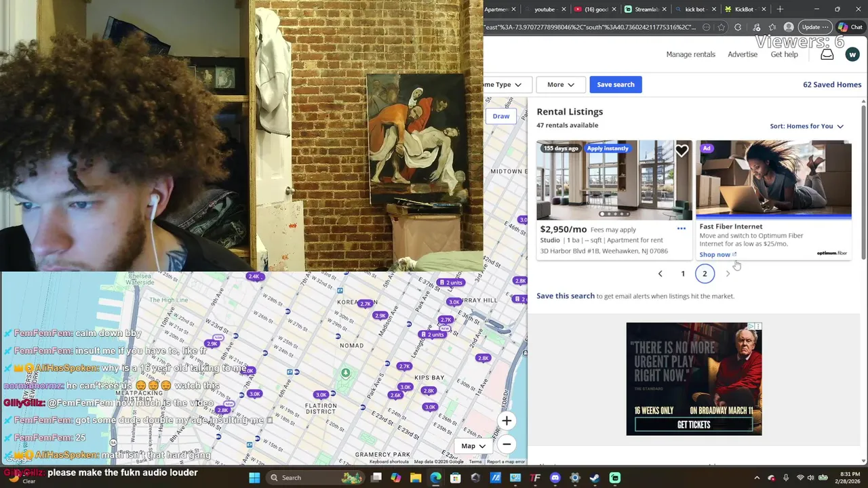868x488 pixels.
Task: Save the Weehawken studio with the heart icon
Action: click(x=681, y=151)
